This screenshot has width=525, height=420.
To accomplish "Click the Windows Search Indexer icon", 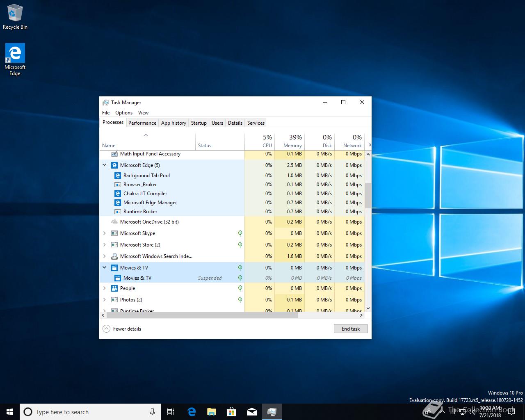I will [114, 256].
